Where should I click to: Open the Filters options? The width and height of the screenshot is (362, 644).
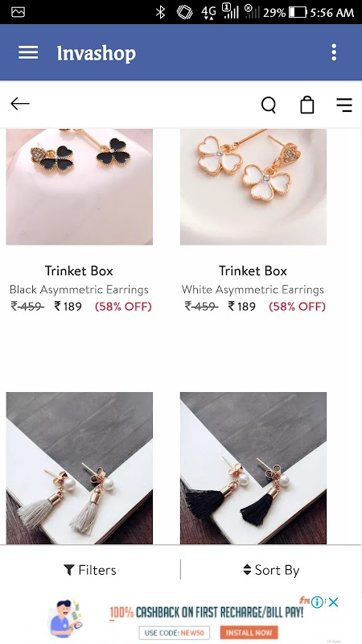[x=90, y=570]
